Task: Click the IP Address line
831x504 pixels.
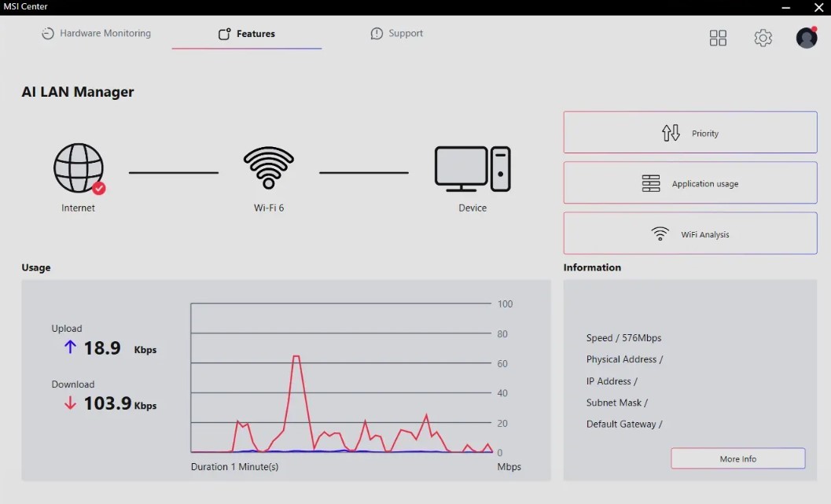Action: tap(612, 381)
